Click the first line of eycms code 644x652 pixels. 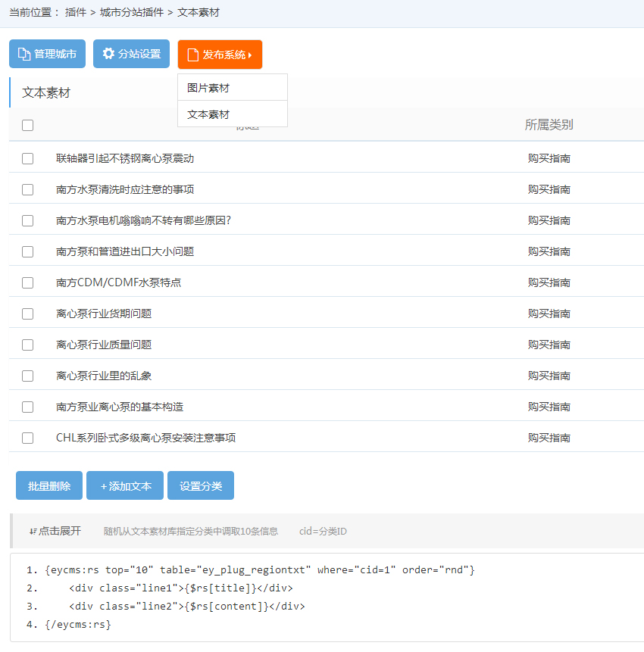pyautogui.click(x=259, y=569)
